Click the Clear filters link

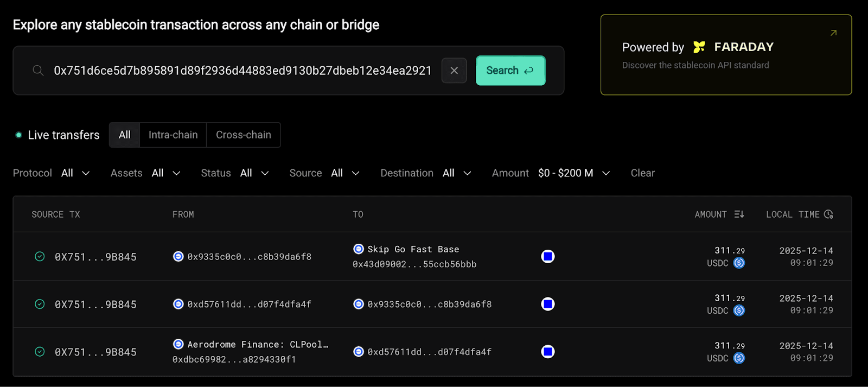tap(642, 173)
